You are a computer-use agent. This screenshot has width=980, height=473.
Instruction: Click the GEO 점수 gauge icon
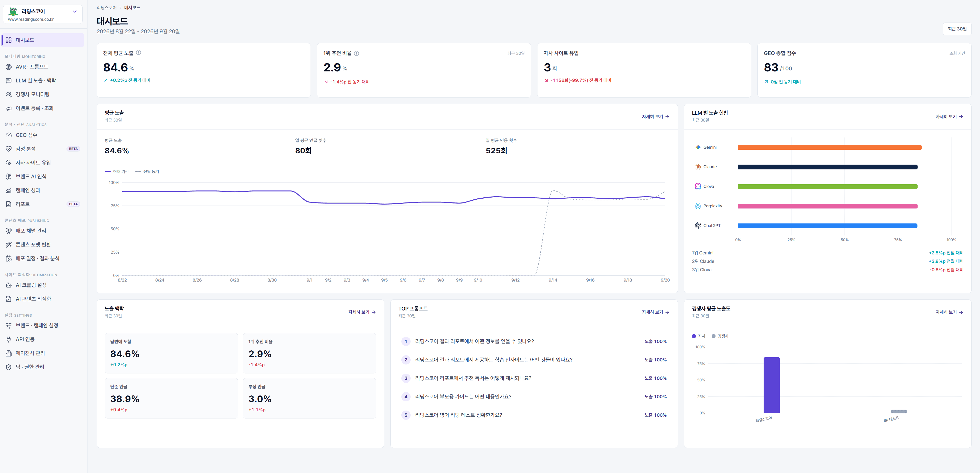[8, 135]
